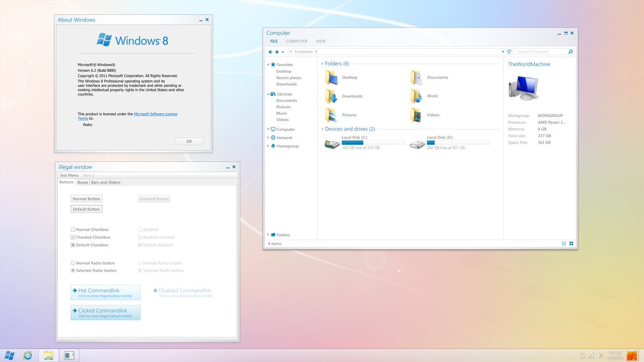Click the disabled Normal Radio button
Image resolution: width=644 pixels, height=362 pixels.
click(140, 263)
